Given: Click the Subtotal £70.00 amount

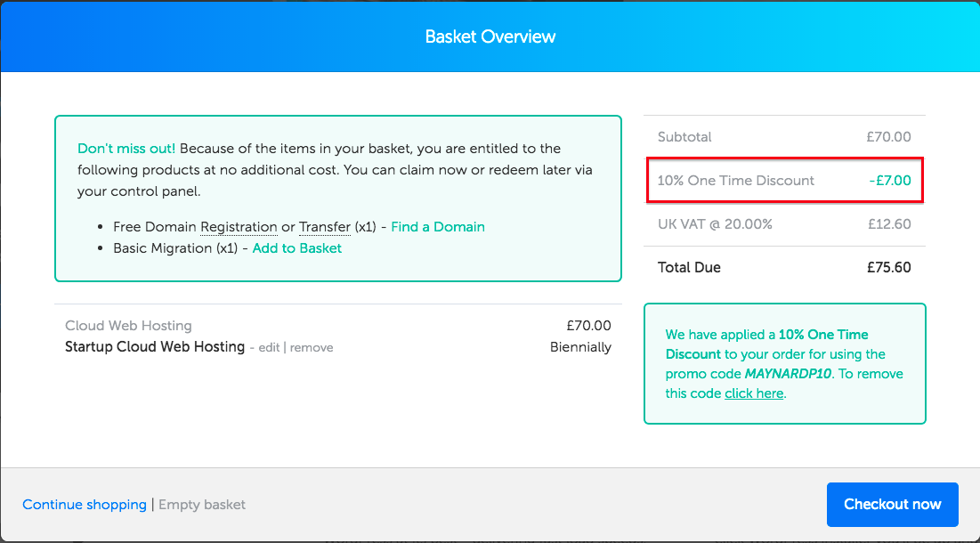Looking at the screenshot, I should click(x=888, y=137).
